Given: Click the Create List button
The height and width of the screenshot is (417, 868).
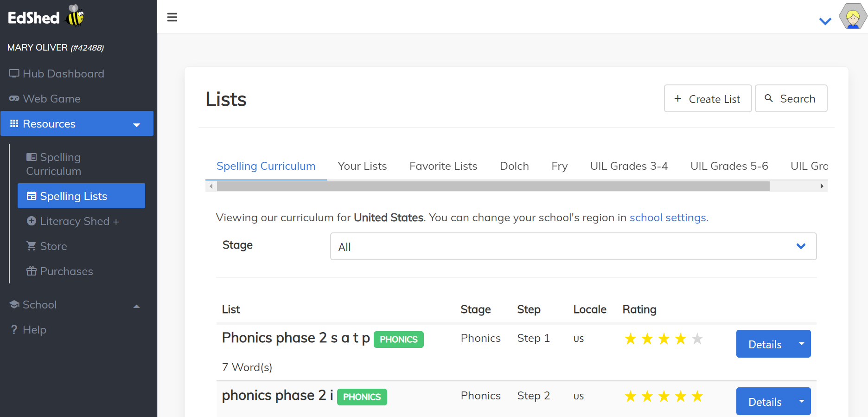Looking at the screenshot, I should (708, 99).
